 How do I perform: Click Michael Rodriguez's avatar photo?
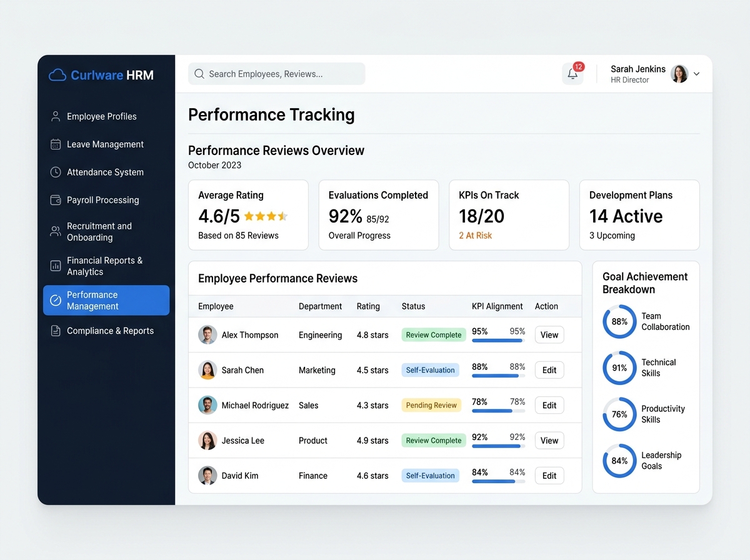(x=207, y=405)
